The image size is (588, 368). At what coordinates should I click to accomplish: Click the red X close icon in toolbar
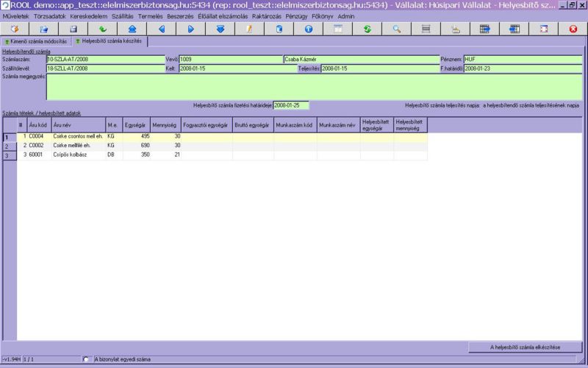[573, 29]
